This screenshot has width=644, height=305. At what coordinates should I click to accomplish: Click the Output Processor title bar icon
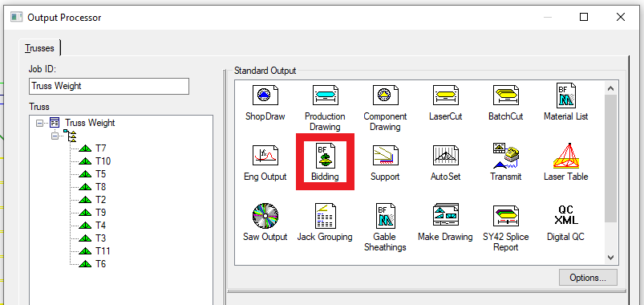click(x=16, y=18)
